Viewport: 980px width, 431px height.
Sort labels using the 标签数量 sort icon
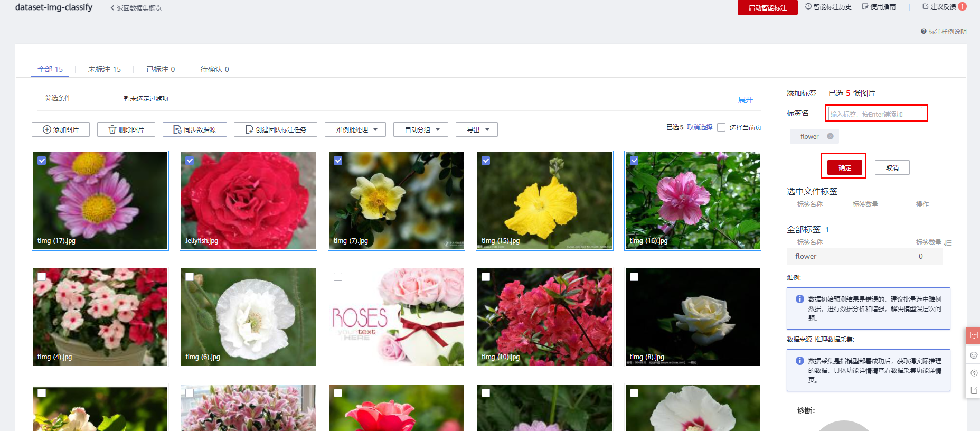click(948, 242)
